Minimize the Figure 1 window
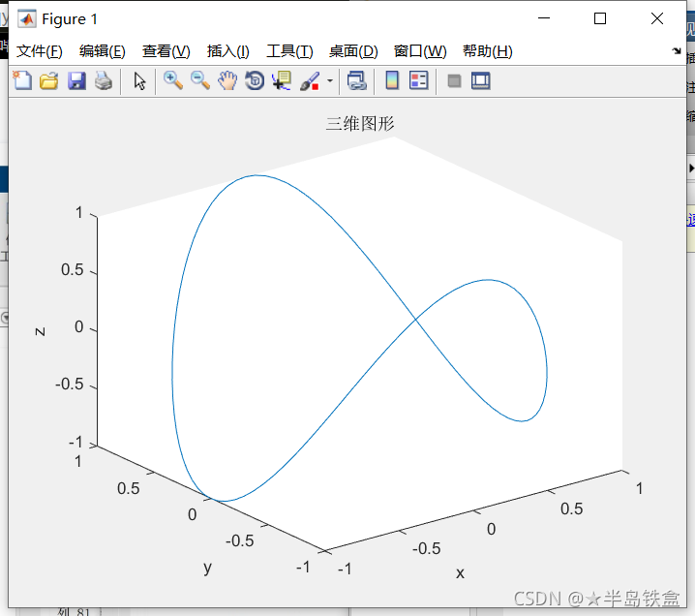This screenshot has height=616, width=695. pos(544,18)
